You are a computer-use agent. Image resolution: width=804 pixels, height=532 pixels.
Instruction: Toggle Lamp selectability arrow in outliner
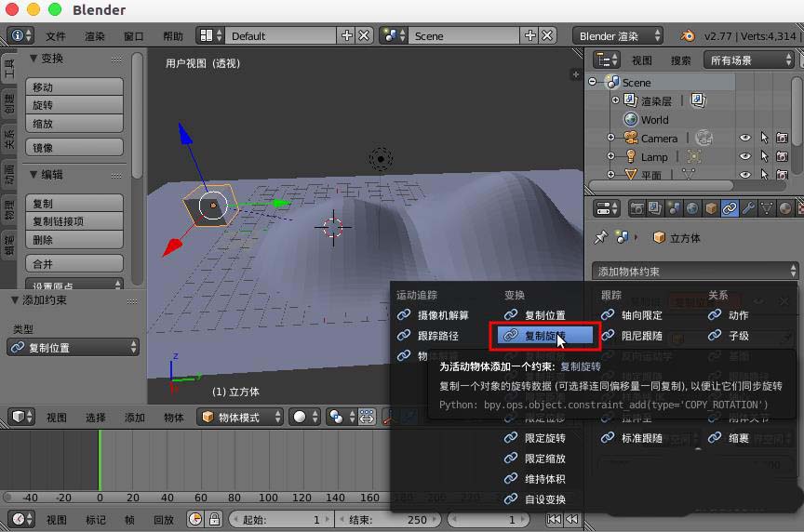pyautogui.click(x=764, y=156)
